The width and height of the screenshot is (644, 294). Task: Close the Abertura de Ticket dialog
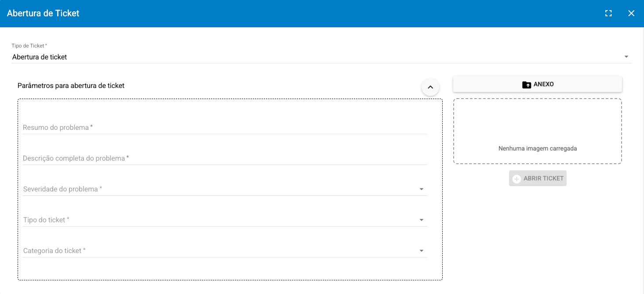631,13
